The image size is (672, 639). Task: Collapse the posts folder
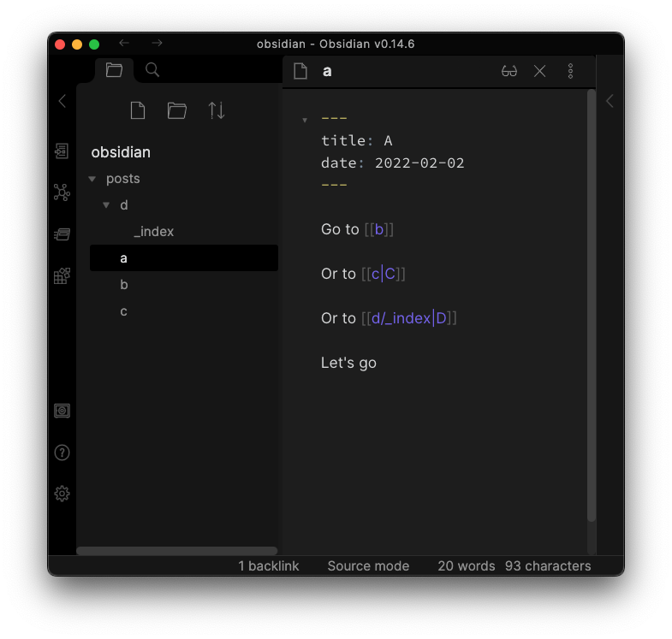pyautogui.click(x=92, y=179)
